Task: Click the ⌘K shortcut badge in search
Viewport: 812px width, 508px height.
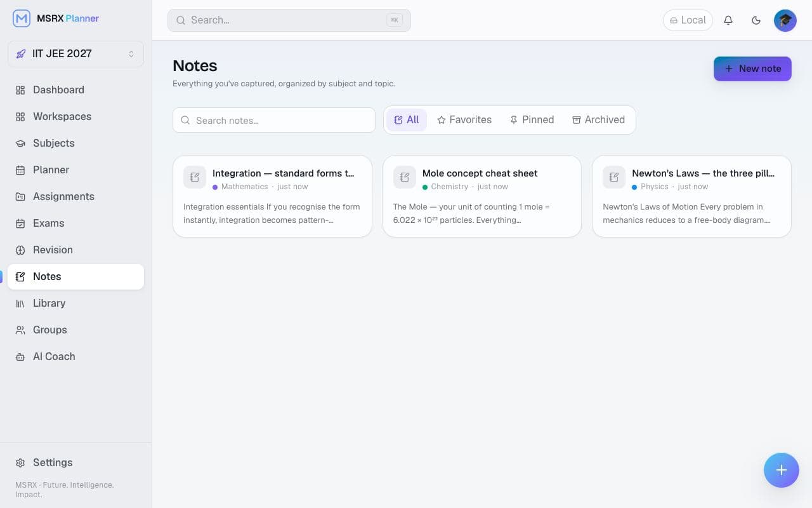Action: 395,20
